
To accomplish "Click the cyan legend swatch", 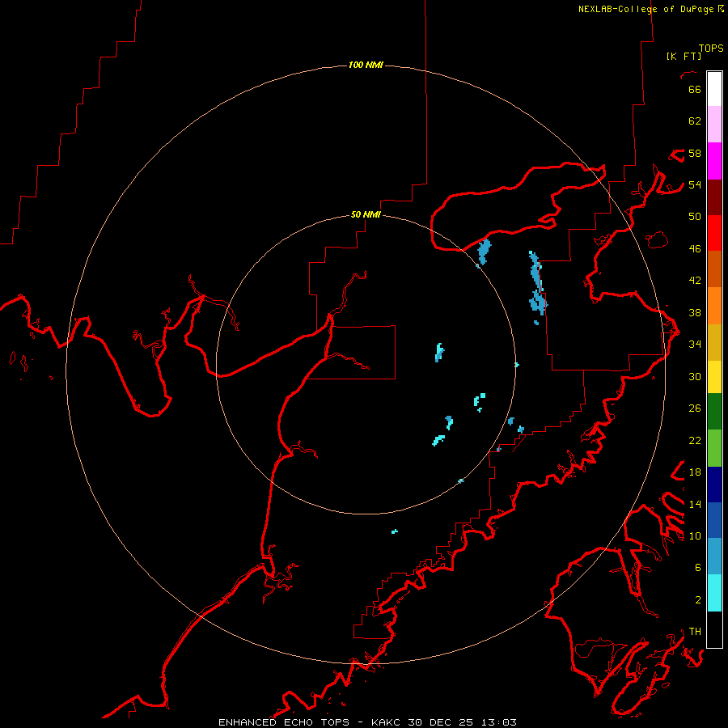I will point(714,593).
